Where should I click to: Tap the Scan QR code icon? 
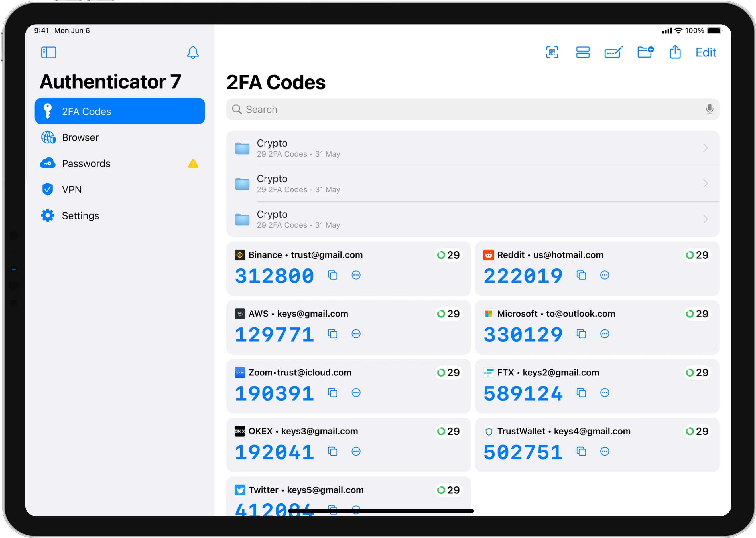pos(552,52)
